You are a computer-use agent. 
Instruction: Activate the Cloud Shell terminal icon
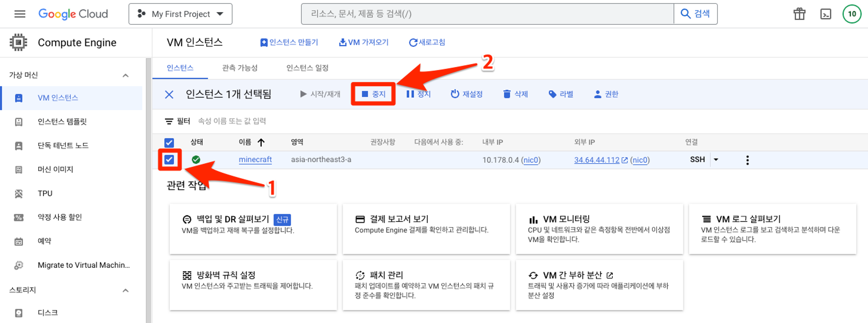tap(825, 14)
